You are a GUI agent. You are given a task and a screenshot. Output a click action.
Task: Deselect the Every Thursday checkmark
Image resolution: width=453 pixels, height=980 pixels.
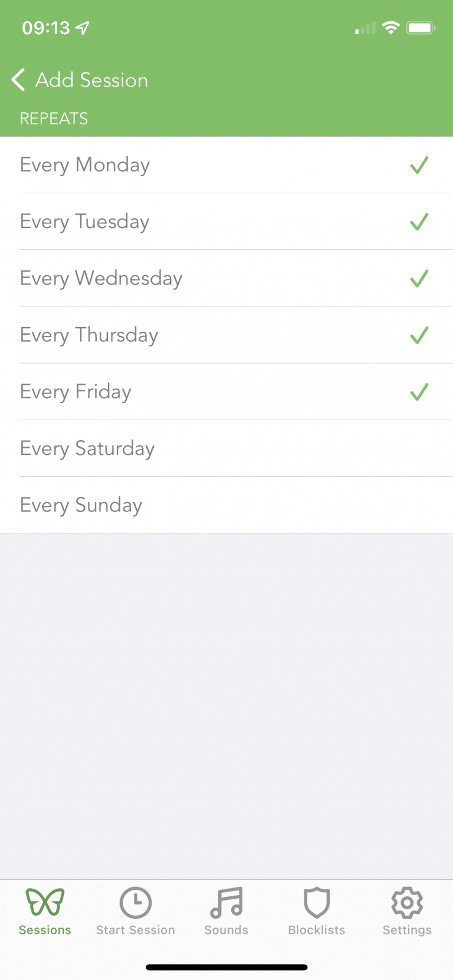coord(419,335)
